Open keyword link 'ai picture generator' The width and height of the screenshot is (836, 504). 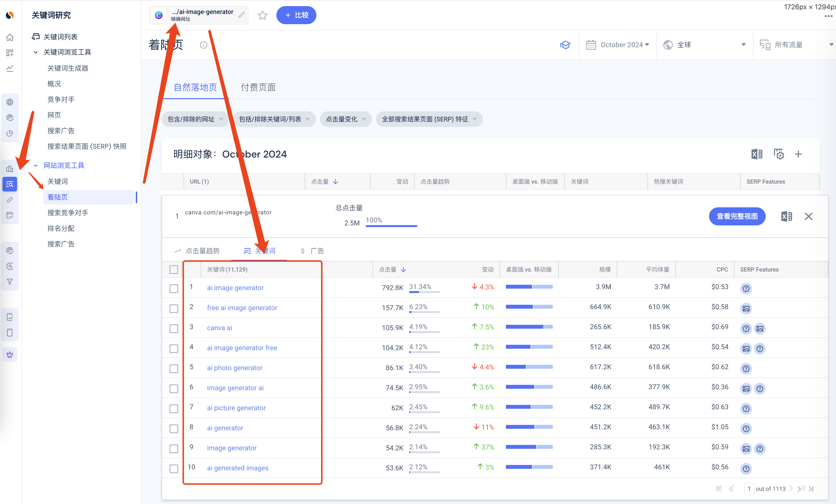click(x=236, y=408)
